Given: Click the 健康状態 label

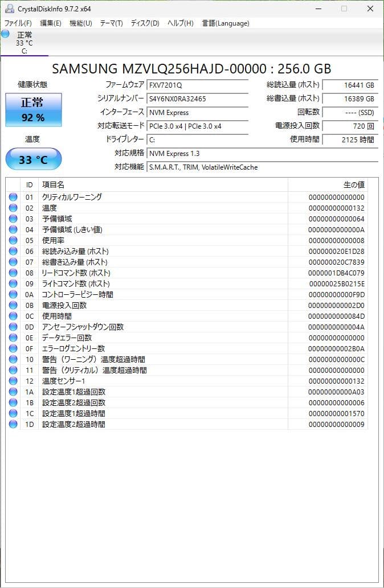Looking at the screenshot, I should [x=32, y=85].
